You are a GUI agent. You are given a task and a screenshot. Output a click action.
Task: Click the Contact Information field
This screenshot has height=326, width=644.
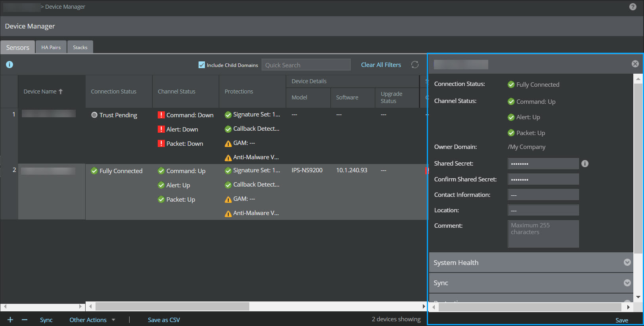(543, 194)
